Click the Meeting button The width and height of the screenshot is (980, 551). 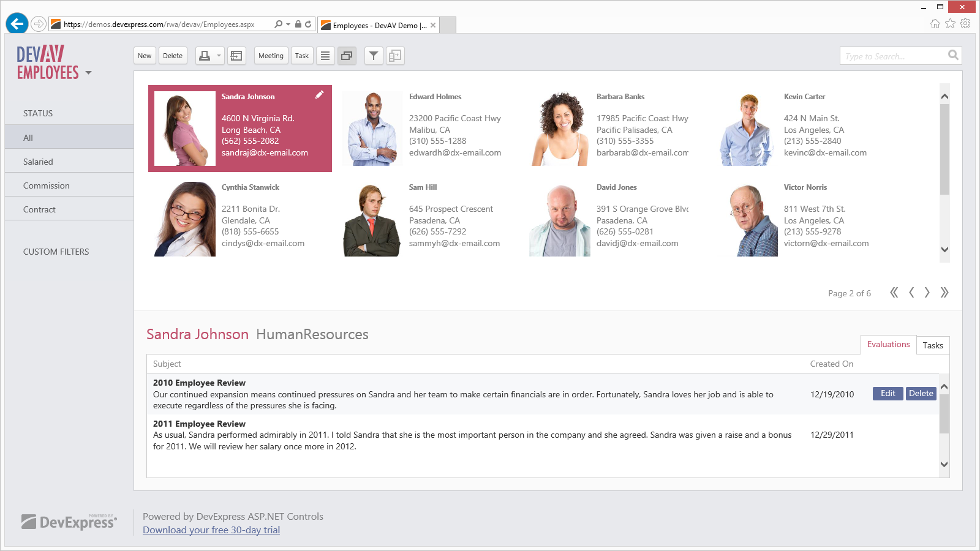(x=271, y=56)
